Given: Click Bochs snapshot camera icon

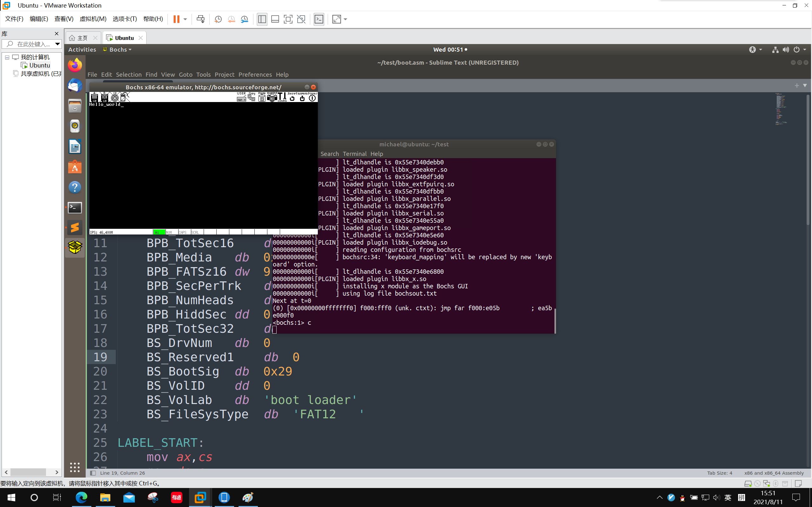Looking at the screenshot, I should 272,98.
